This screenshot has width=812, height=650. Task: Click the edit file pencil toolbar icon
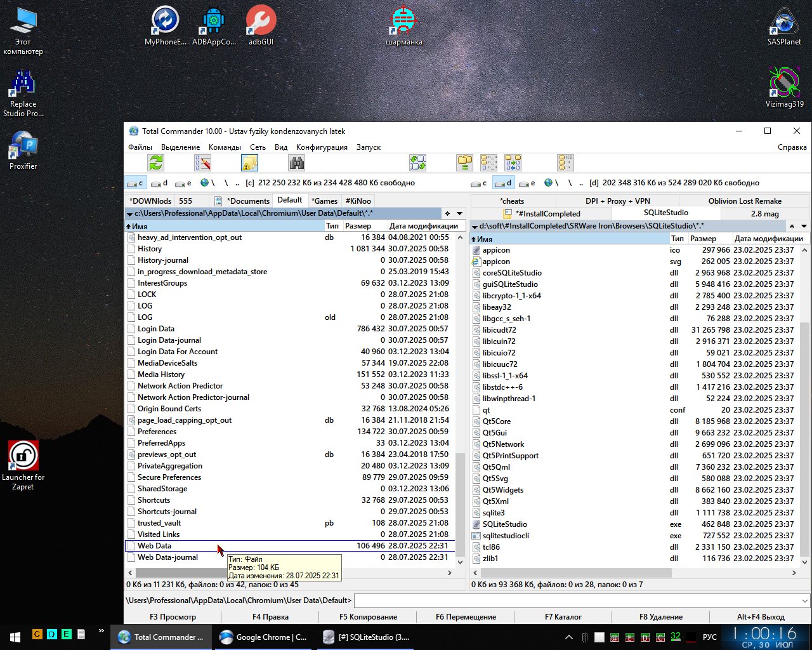pos(202,163)
